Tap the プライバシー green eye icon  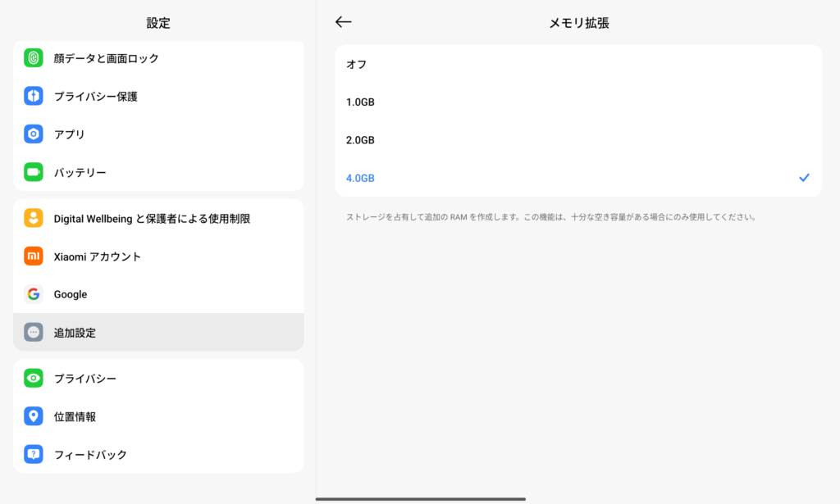(34, 379)
